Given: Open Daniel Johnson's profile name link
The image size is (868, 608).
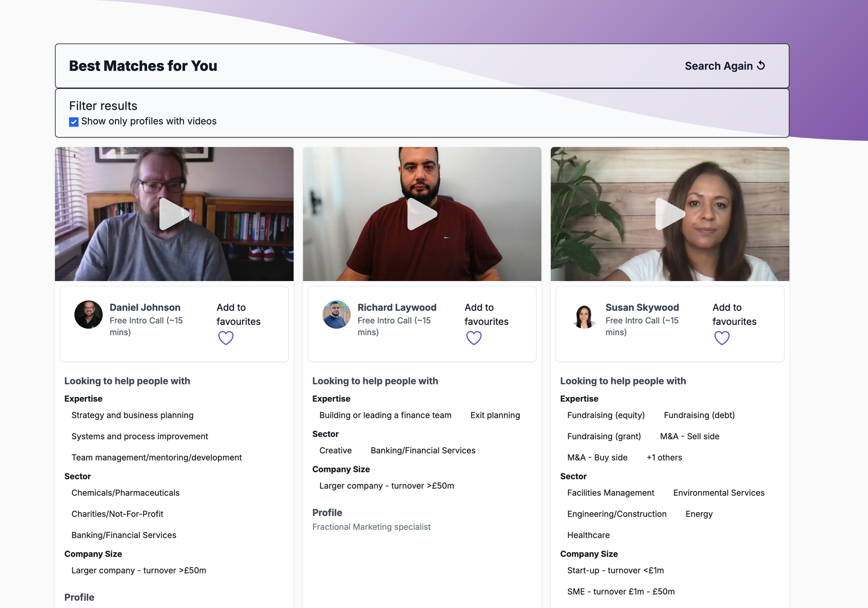Looking at the screenshot, I should (145, 307).
